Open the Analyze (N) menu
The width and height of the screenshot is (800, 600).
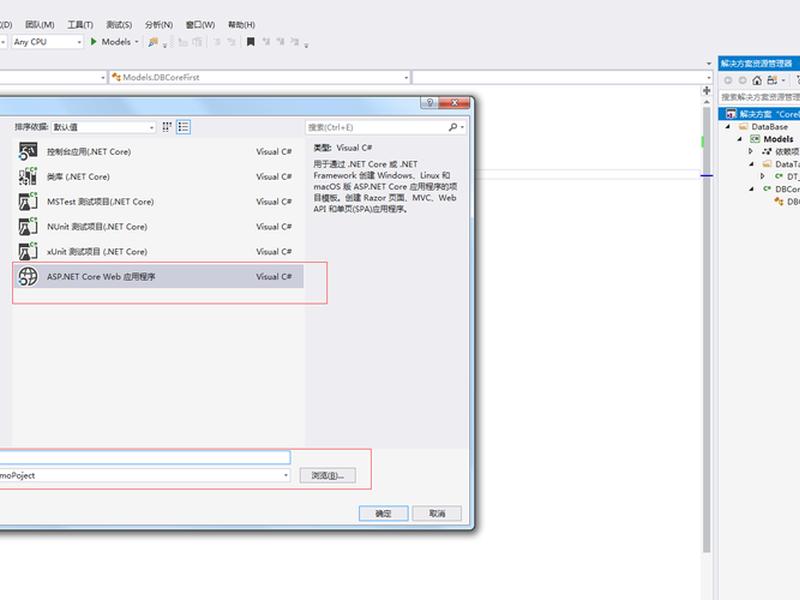coord(159,24)
